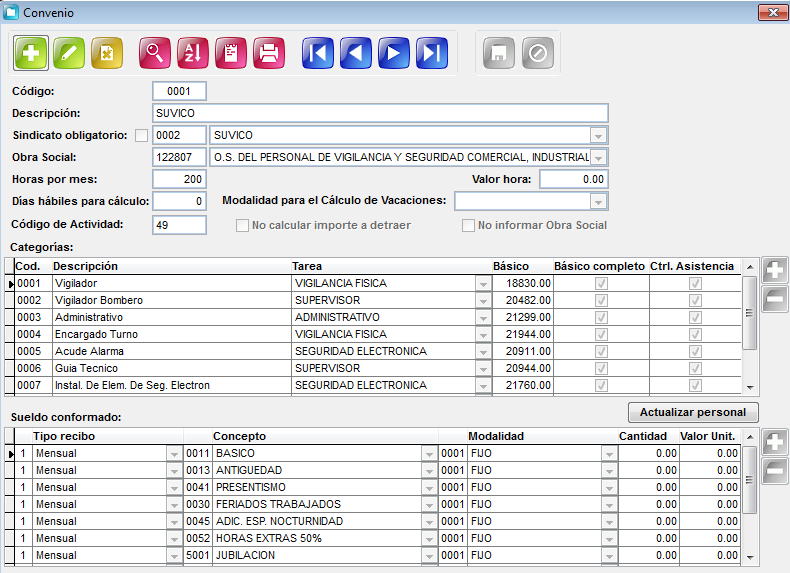Open Tarea dropdown for Vigilador row
790x573 pixels.
483,284
